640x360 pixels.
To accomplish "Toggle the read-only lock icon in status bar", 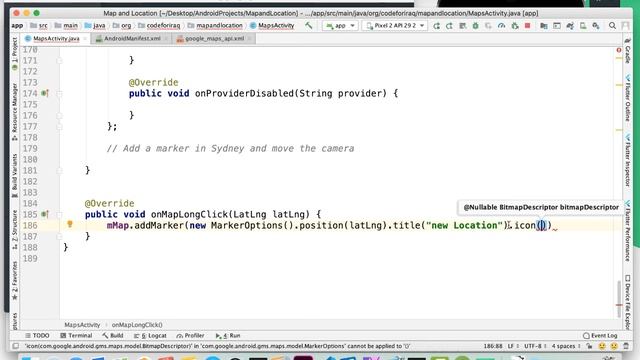I will [589, 346].
